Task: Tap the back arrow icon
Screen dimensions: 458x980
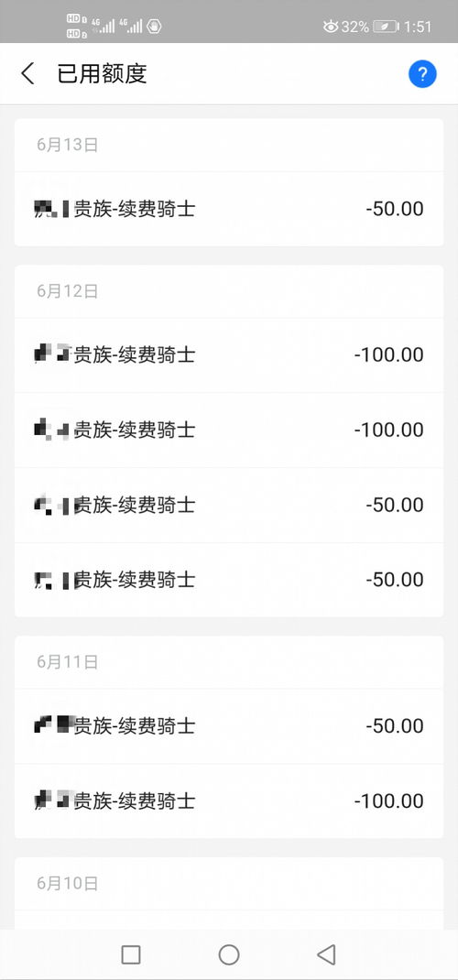Action: tap(27, 74)
